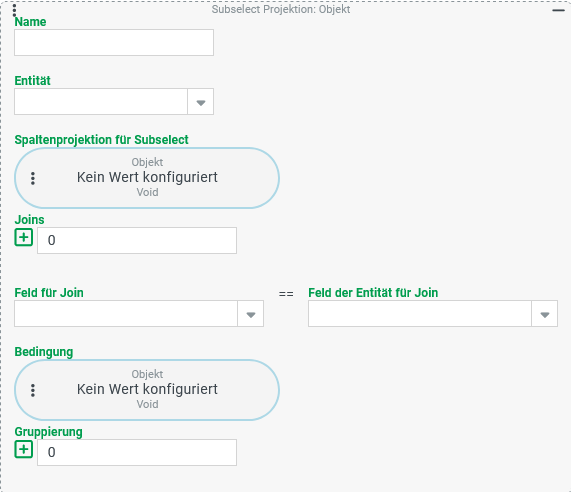
Task: Open menu dots in Spaltenprojektion object
Action: pyautogui.click(x=33, y=178)
